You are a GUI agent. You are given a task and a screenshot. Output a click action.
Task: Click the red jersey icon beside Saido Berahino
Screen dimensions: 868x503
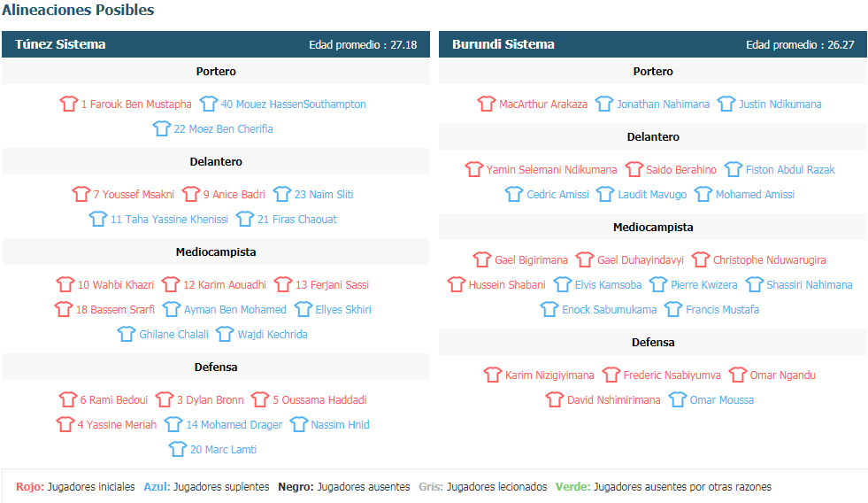tap(634, 169)
